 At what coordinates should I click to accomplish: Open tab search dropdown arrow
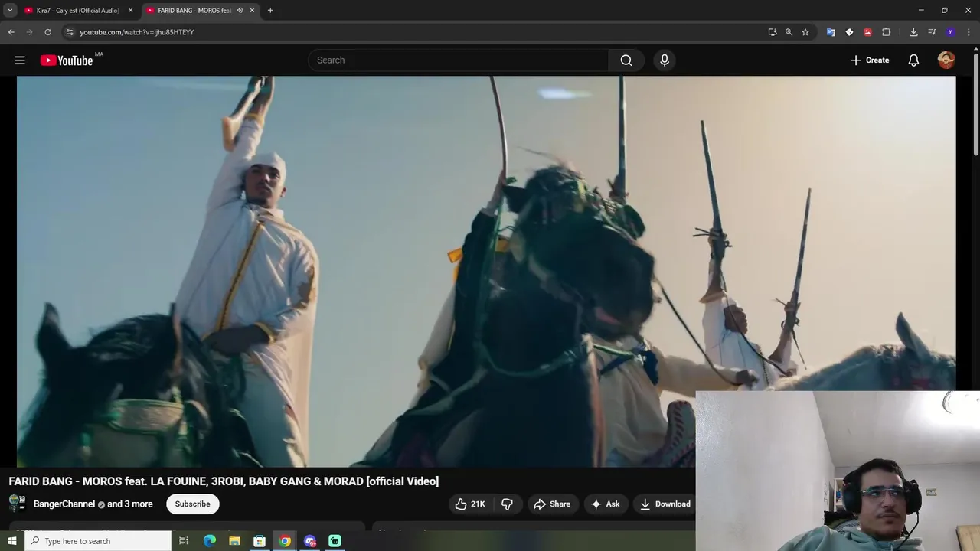(10, 11)
